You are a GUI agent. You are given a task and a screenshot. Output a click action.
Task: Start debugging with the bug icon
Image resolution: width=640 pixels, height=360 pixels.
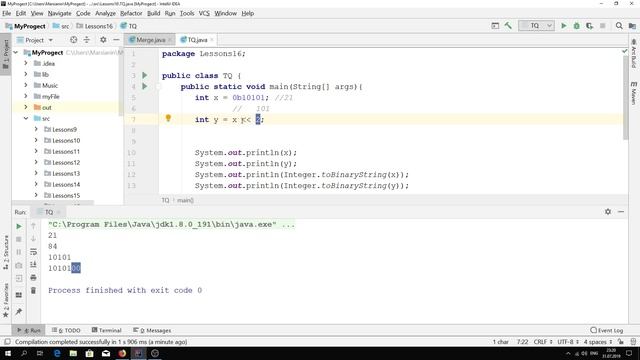(x=576, y=26)
